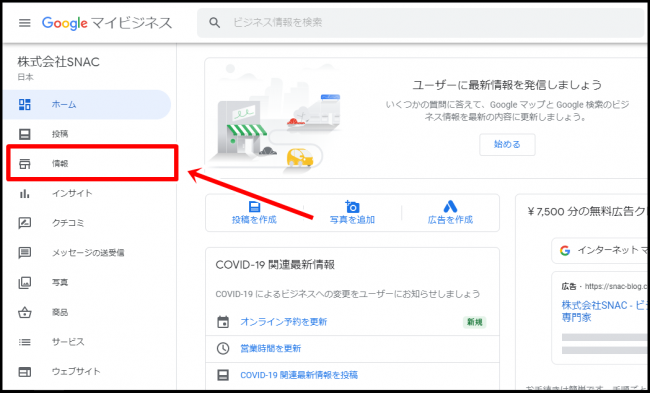Click the Google G logo in ad preview
650x393 pixels.
pyautogui.click(x=565, y=250)
